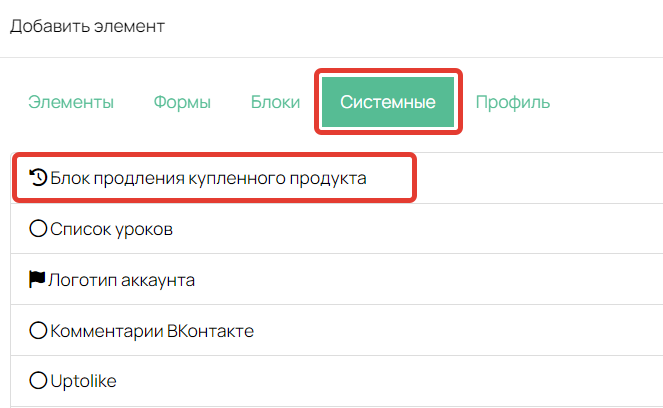Click the circle icon beside Комментарии ВКонтакте
This screenshot has height=408, width=663.
point(38,330)
